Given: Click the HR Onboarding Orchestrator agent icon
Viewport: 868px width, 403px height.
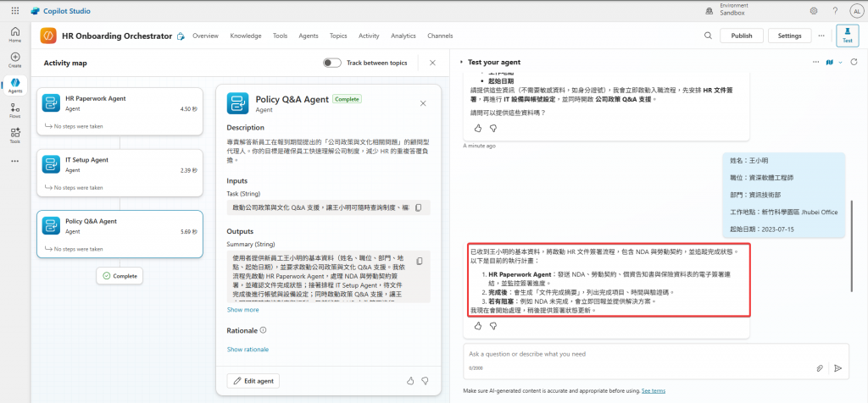Looking at the screenshot, I should click(x=48, y=36).
